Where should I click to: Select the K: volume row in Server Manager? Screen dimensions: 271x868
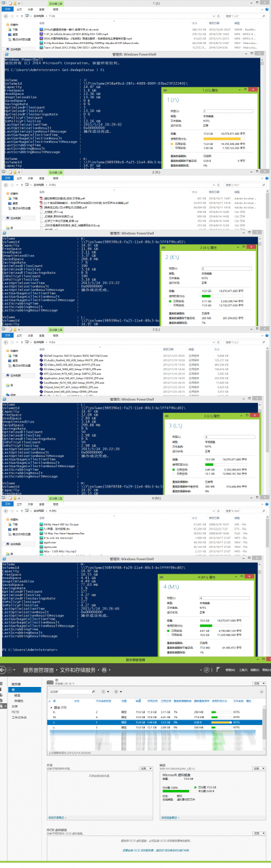(x=156, y=712)
